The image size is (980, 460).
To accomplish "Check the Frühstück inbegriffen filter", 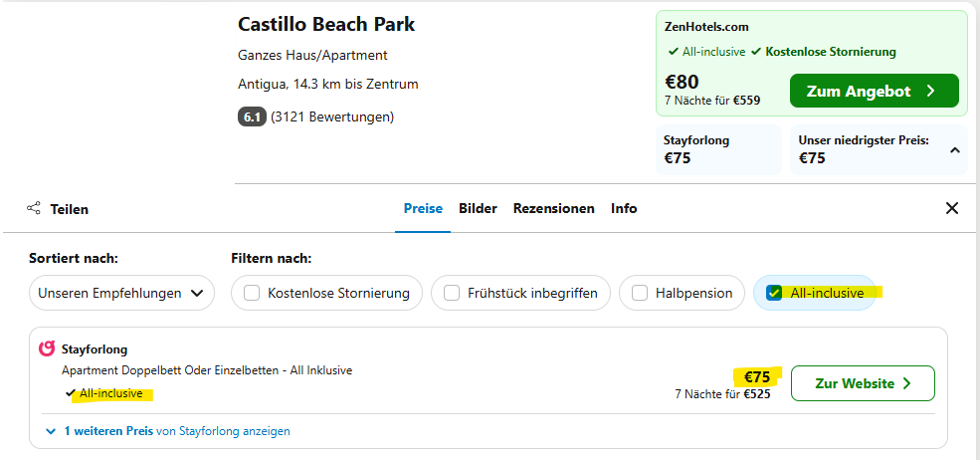I will 452,293.
